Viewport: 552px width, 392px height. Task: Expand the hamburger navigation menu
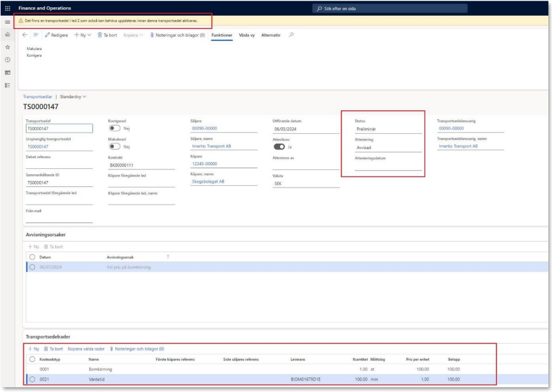[x=7, y=21]
